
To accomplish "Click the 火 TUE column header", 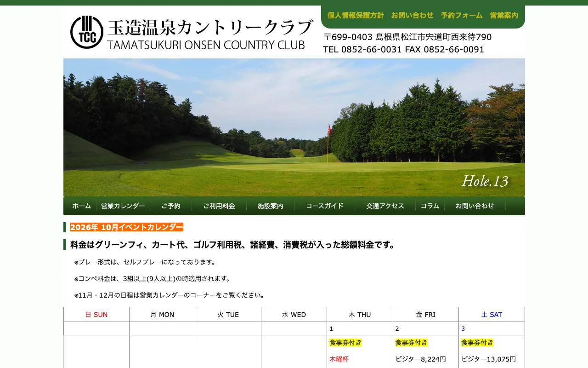I will tap(228, 315).
